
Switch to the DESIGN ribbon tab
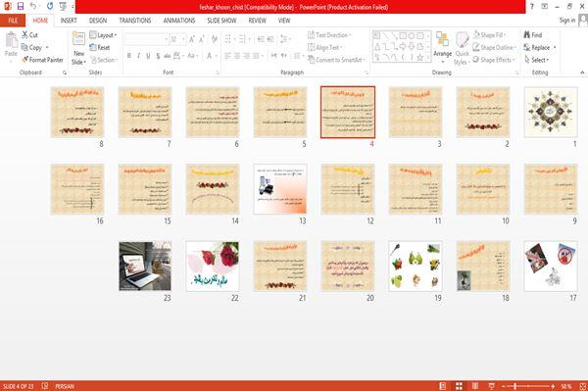tap(98, 21)
